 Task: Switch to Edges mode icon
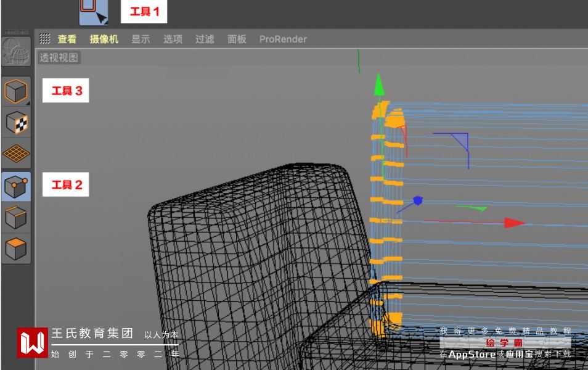(16, 217)
